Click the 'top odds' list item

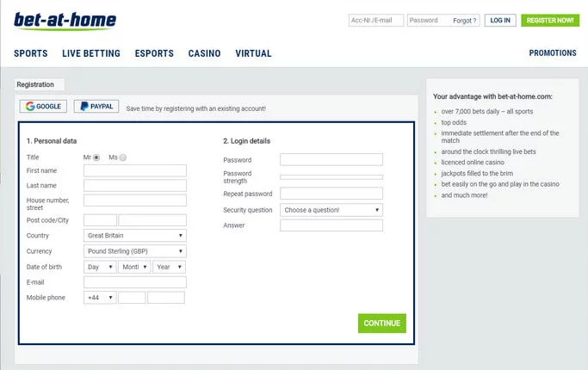pos(454,122)
